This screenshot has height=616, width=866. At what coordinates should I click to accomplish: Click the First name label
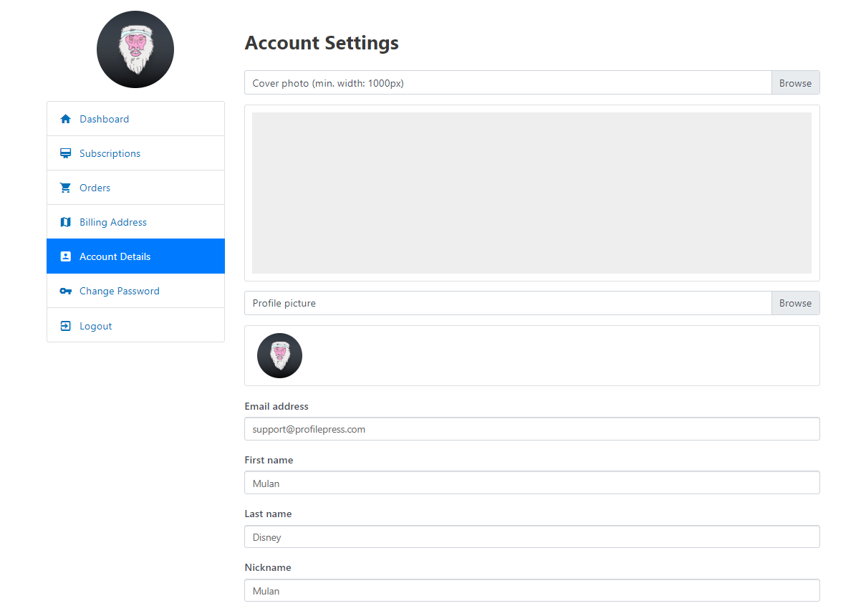tap(269, 460)
